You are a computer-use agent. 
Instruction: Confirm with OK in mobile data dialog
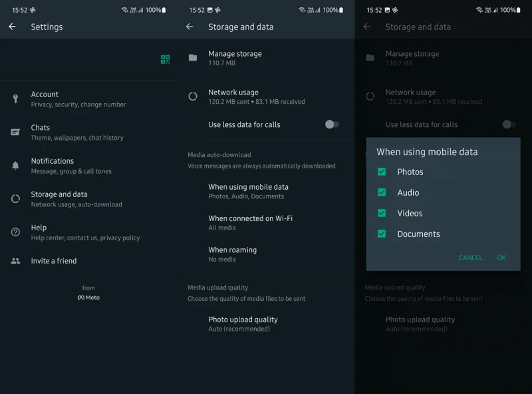[501, 258]
